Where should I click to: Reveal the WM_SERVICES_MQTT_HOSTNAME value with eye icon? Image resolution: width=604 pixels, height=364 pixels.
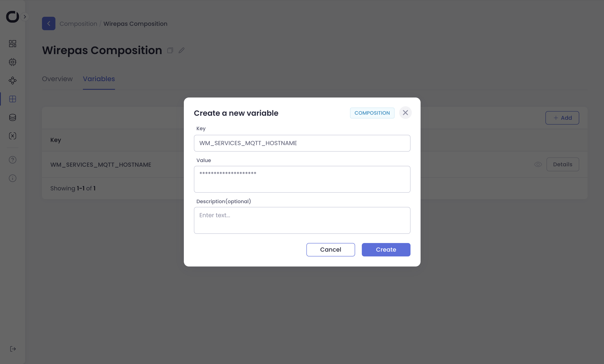coord(538,164)
